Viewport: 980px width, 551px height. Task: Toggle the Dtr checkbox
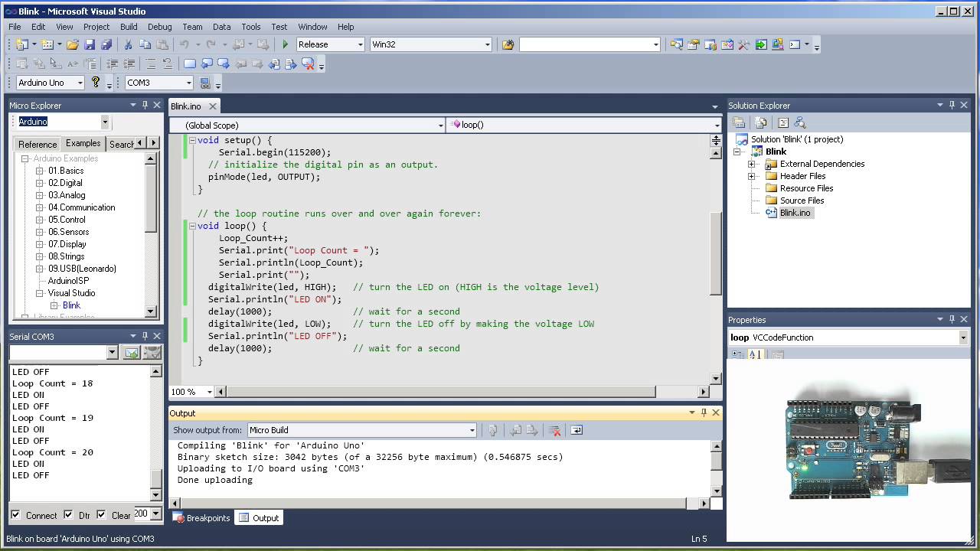68,515
